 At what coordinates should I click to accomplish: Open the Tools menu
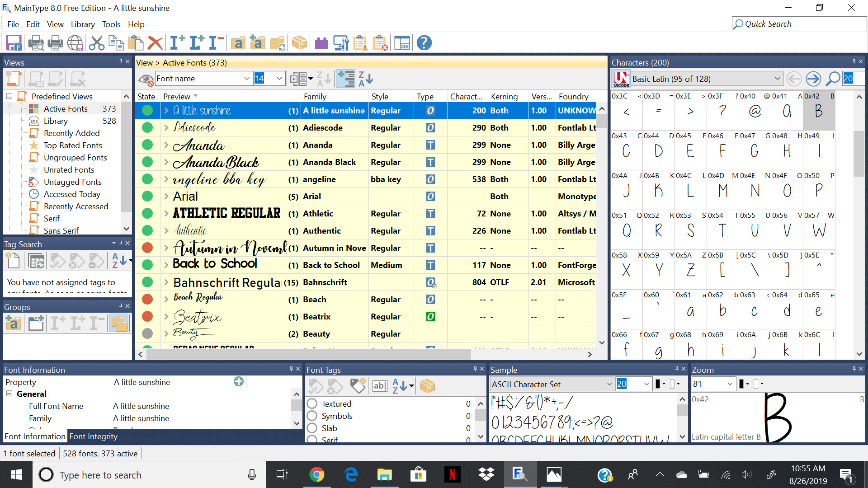click(x=111, y=24)
